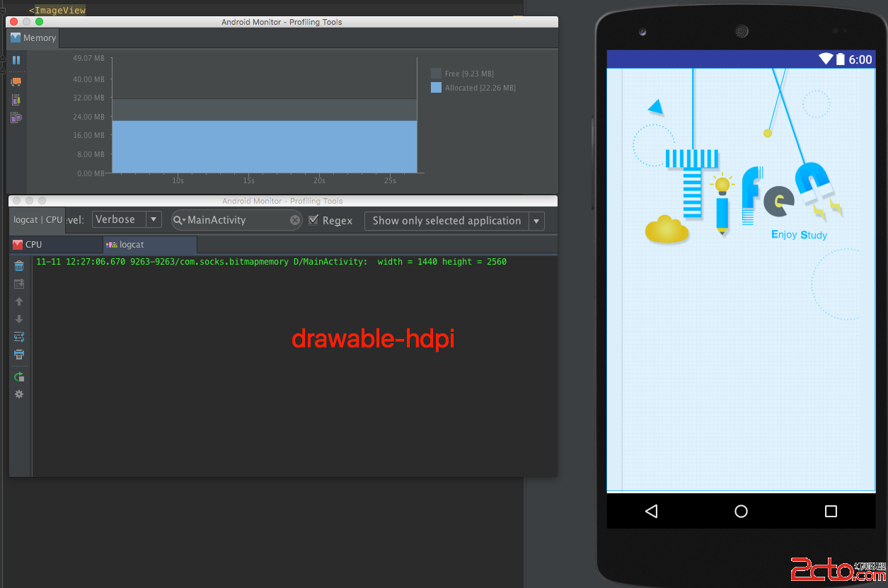
Task: Open Show only selected application dropdown
Action: point(454,221)
